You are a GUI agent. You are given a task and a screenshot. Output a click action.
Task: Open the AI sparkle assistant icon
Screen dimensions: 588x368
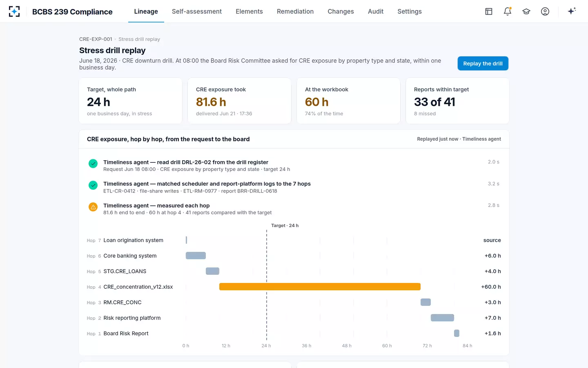pyautogui.click(x=572, y=11)
